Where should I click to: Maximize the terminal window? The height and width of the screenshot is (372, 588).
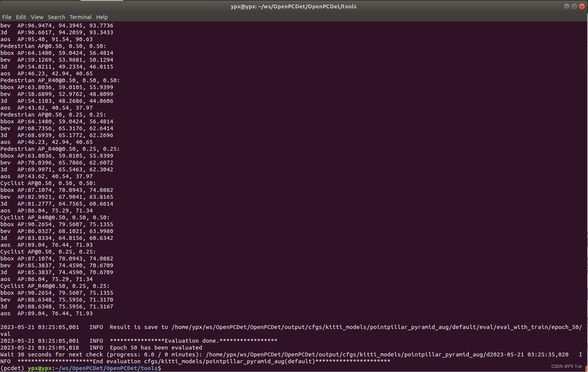pos(574,6)
